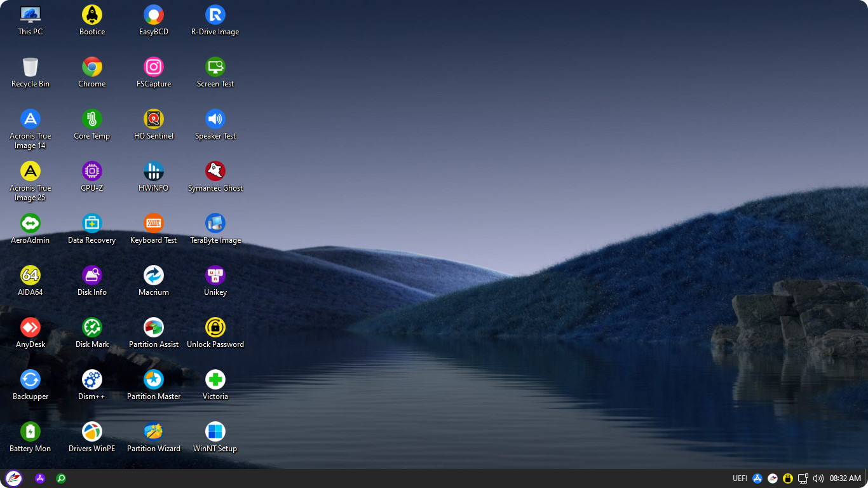Screen dimensions: 868x488
Task: Select the EasyBCD desktop icon
Action: 154,15
